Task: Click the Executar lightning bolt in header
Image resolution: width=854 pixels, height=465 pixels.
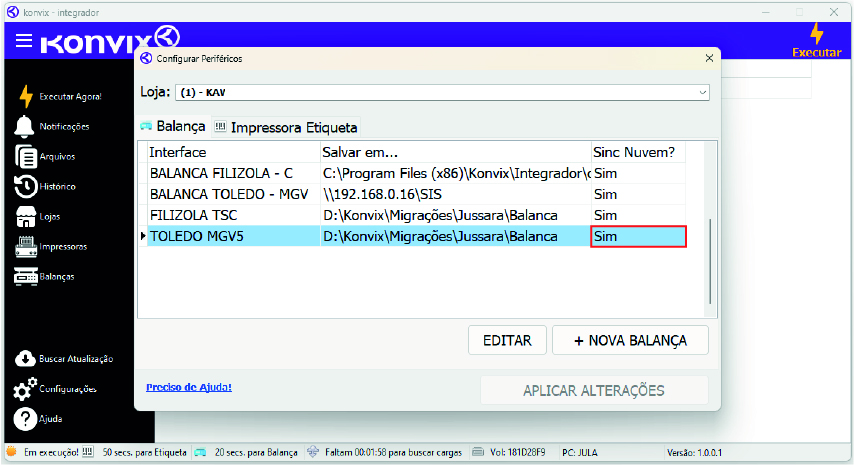Action: pos(816,34)
